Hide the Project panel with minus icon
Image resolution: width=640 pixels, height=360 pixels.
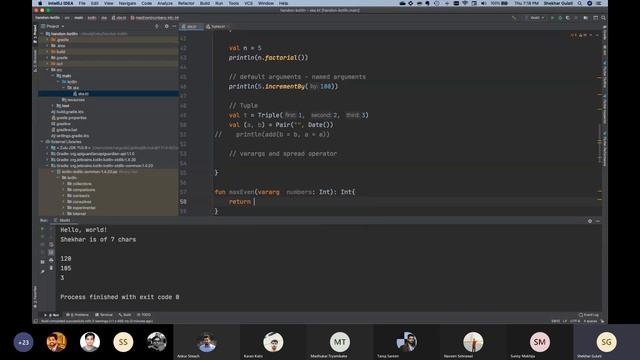pos(174,26)
